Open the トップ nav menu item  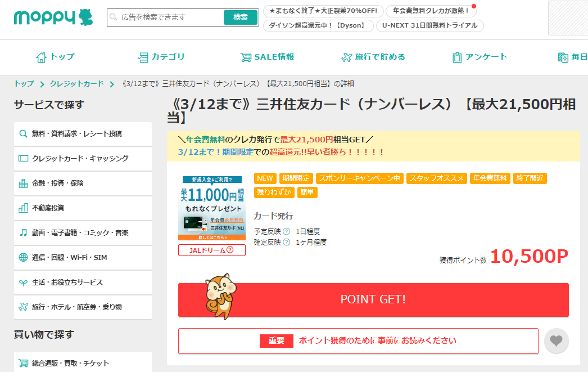click(x=55, y=57)
